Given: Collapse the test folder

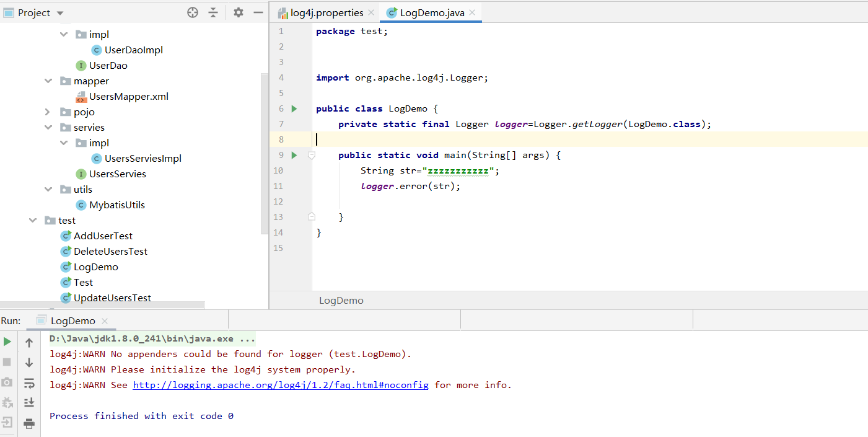Looking at the screenshot, I should click(33, 221).
